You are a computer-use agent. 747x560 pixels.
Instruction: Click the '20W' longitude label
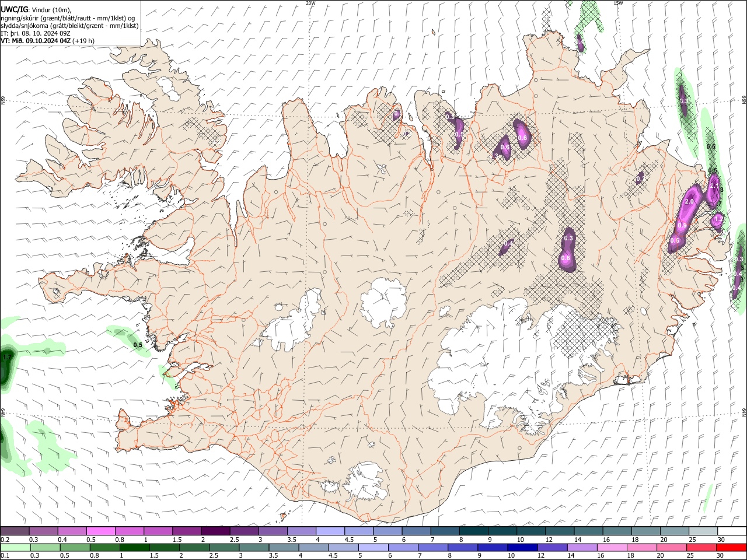point(310,3)
